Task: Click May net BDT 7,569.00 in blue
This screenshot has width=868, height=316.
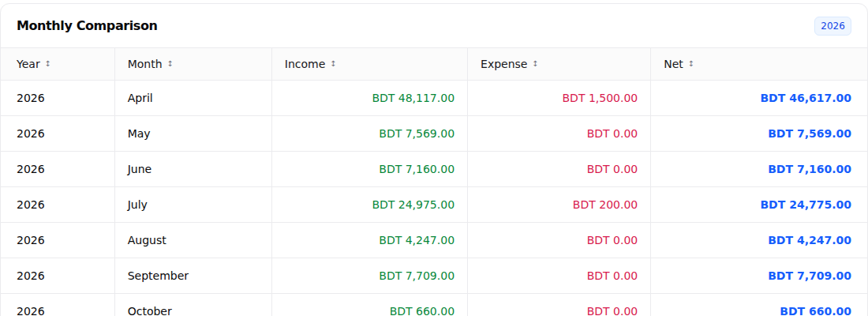Action: point(810,134)
